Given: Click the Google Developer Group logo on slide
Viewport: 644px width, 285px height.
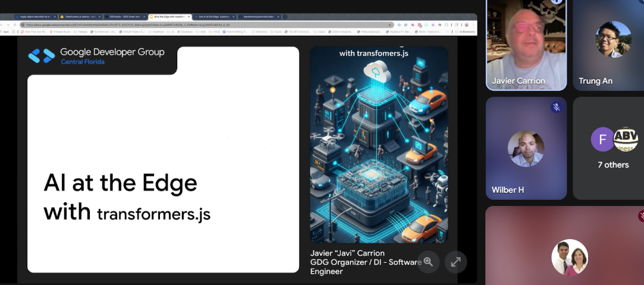Looking at the screenshot, I should pyautogui.click(x=42, y=56).
